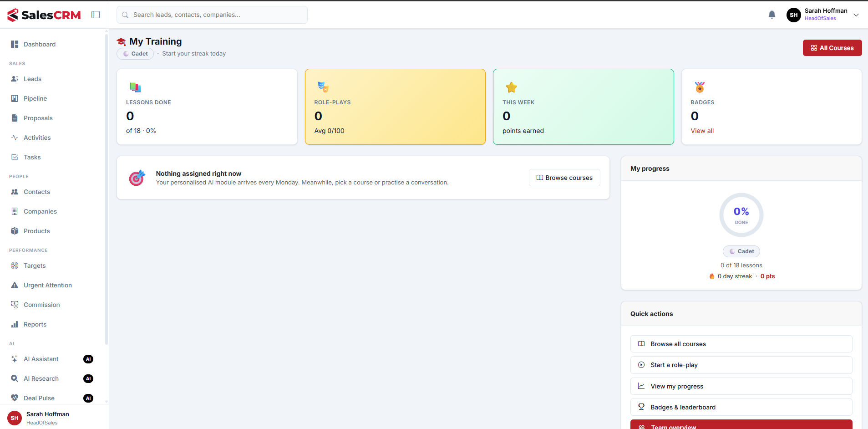Click the This Week points card
Viewport: 868px width, 429px height.
point(583,107)
